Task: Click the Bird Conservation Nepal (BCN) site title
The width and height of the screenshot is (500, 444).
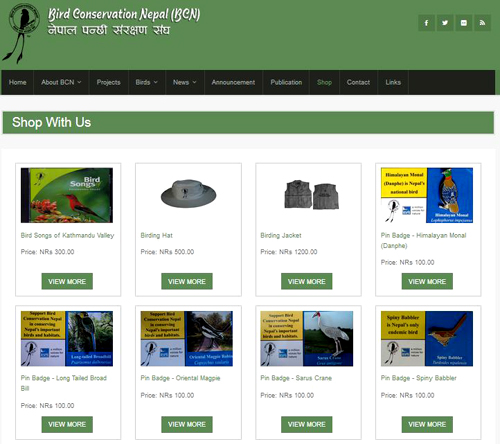Action: click(x=124, y=14)
